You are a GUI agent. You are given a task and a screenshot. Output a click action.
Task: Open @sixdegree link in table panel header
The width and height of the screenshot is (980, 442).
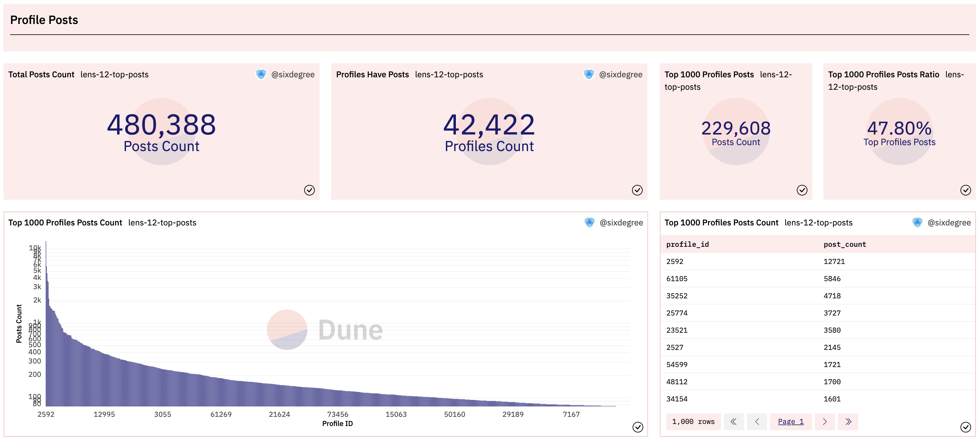pyautogui.click(x=949, y=223)
